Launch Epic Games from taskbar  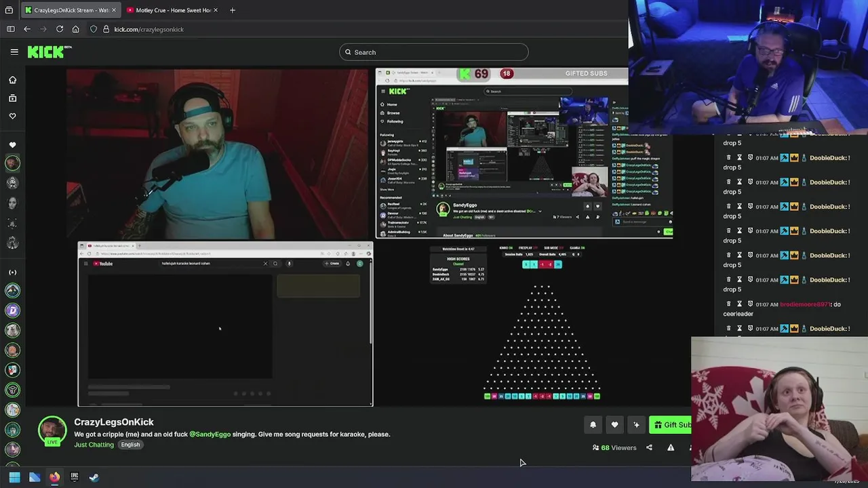coord(75,477)
